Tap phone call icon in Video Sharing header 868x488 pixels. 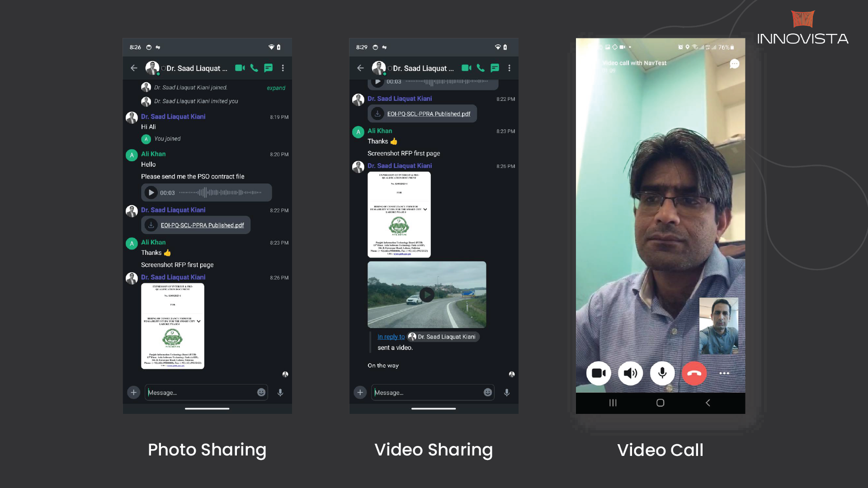click(481, 68)
